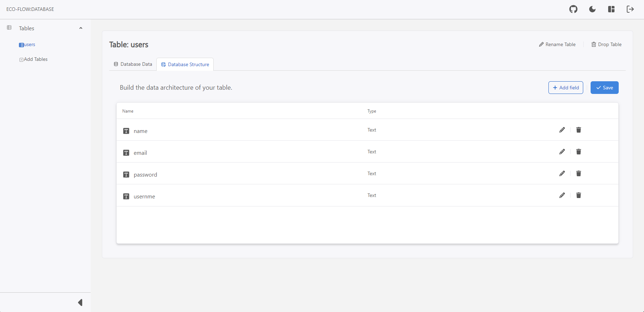Click the text type icon beside name
This screenshot has height=312, width=644.
coord(126,131)
